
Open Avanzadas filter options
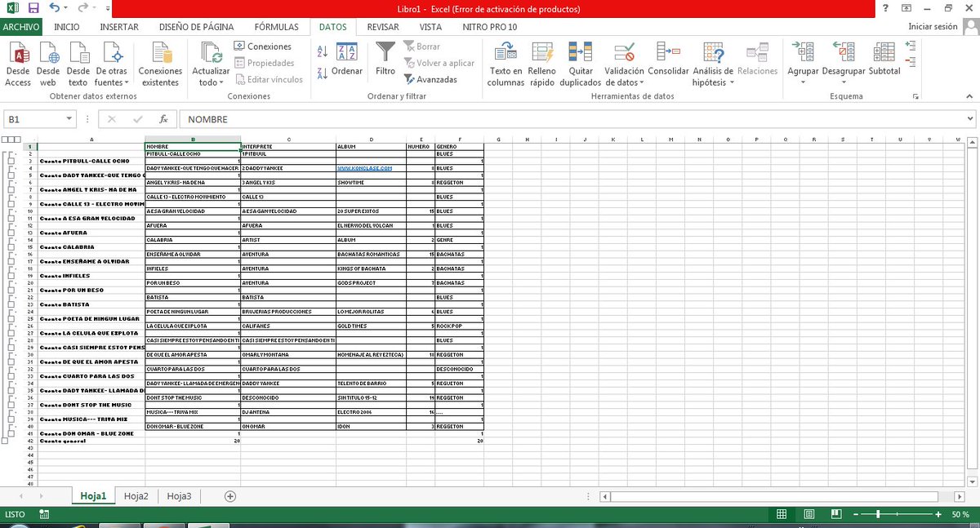430,79
